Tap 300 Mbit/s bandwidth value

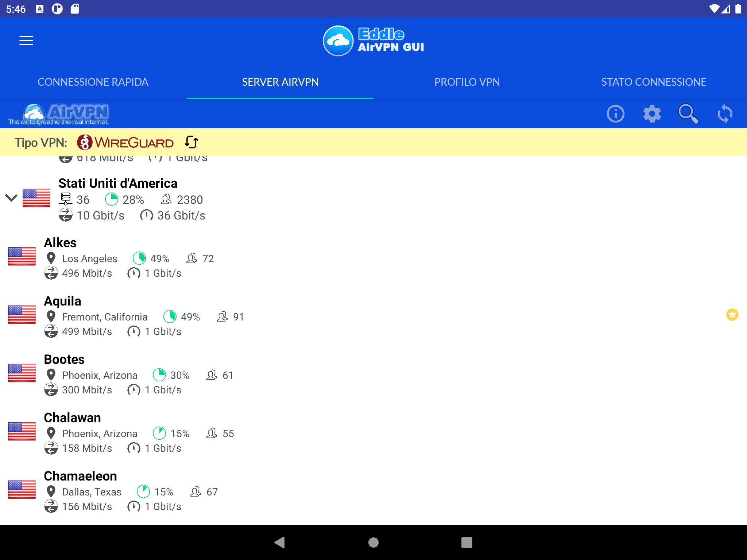(87, 390)
